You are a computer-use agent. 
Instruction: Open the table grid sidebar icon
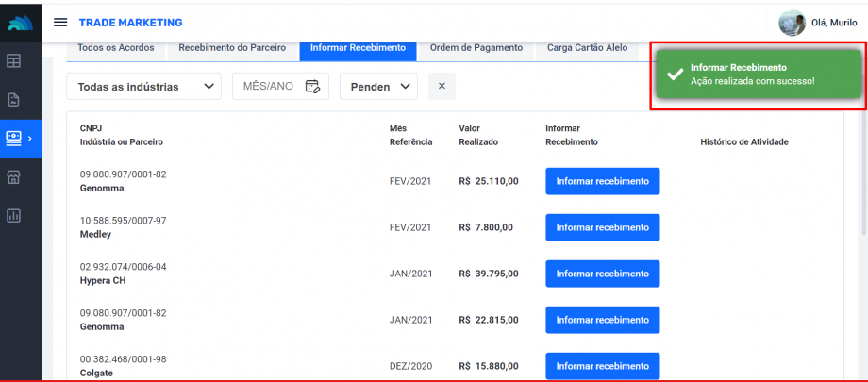tap(14, 61)
